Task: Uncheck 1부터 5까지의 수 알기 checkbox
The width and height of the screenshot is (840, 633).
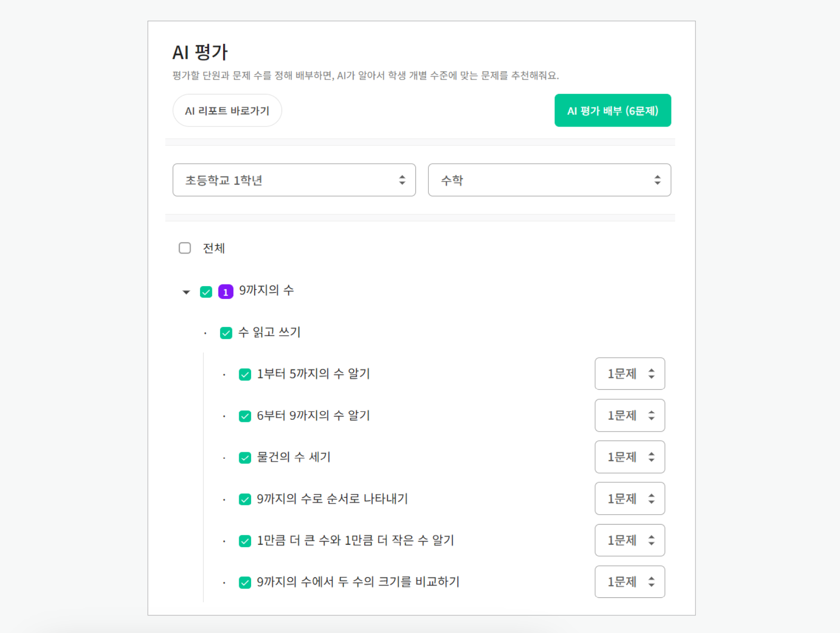Action: click(x=245, y=374)
